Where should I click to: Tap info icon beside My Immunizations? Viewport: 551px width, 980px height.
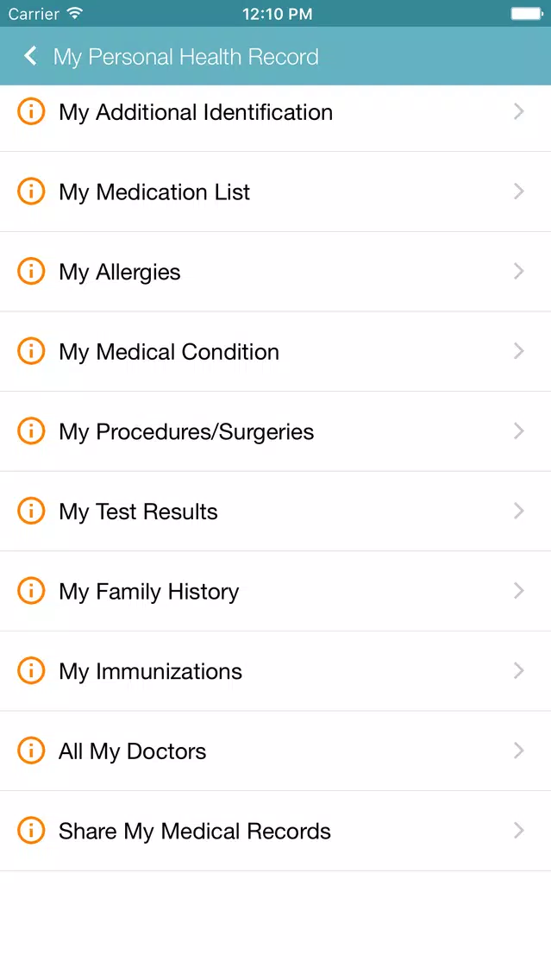(31, 670)
